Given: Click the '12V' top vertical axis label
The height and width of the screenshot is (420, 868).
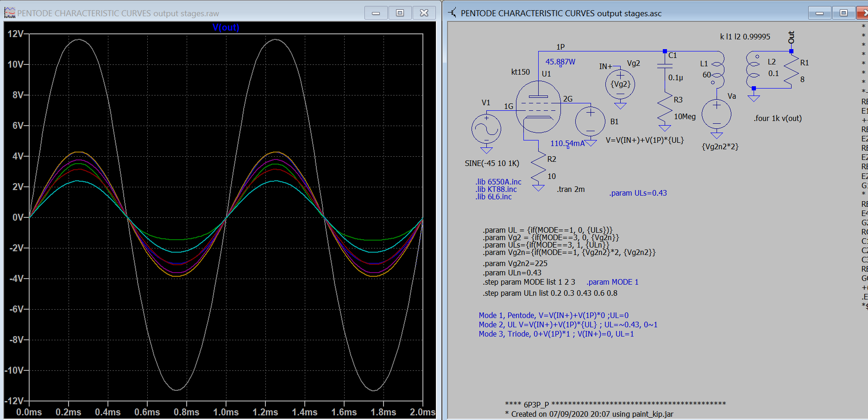Looking at the screenshot, I should coord(15,34).
